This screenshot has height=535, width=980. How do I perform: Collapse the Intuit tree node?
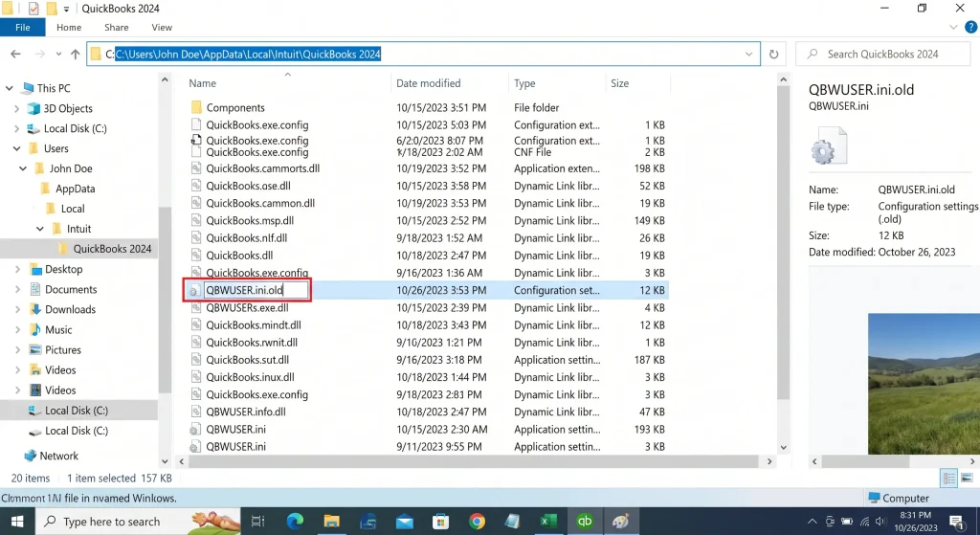[40, 229]
